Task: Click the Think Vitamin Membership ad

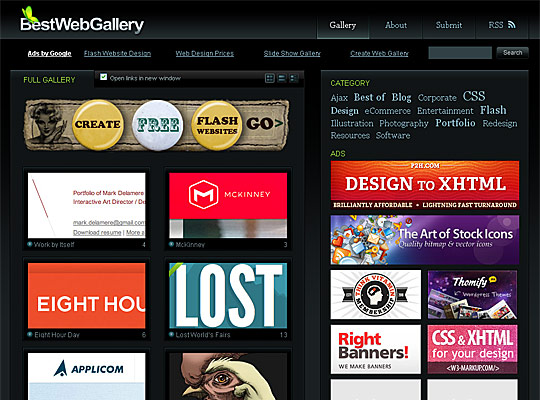Action: coord(376,295)
